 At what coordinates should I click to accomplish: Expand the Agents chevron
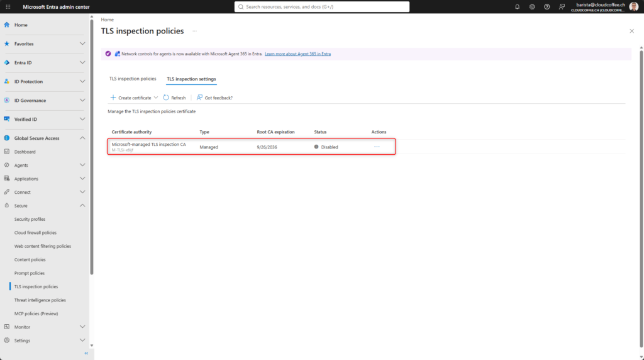click(82, 165)
